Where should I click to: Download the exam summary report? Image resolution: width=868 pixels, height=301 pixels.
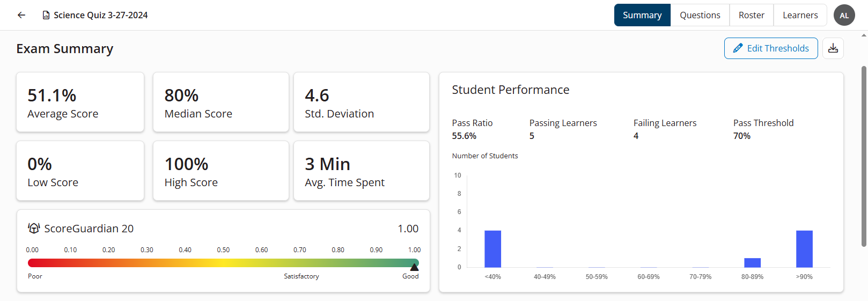point(833,48)
